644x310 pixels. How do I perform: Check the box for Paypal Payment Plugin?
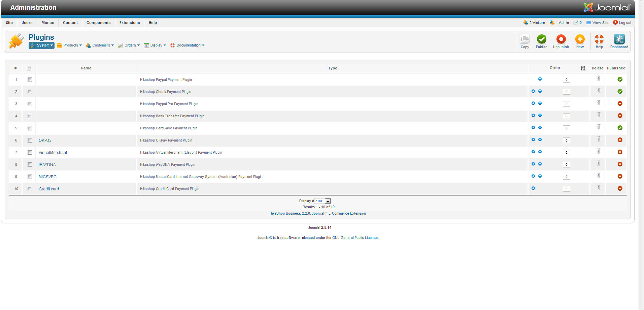(30, 80)
